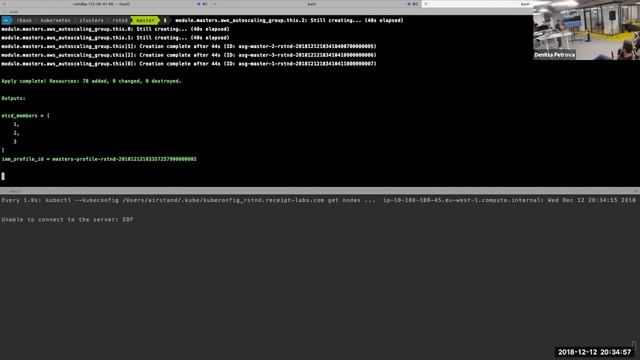Click the '$' prompt symbol segment
Screen dimensions: 640x360
pos(165,20)
